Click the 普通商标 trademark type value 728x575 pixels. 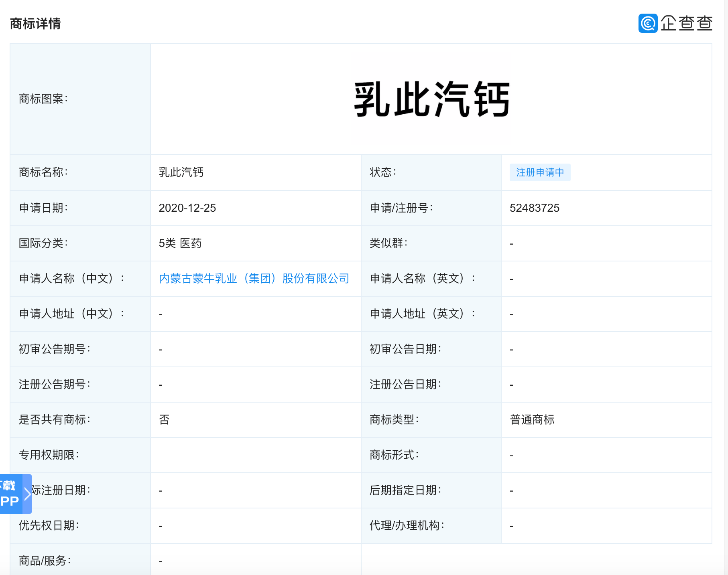(532, 419)
